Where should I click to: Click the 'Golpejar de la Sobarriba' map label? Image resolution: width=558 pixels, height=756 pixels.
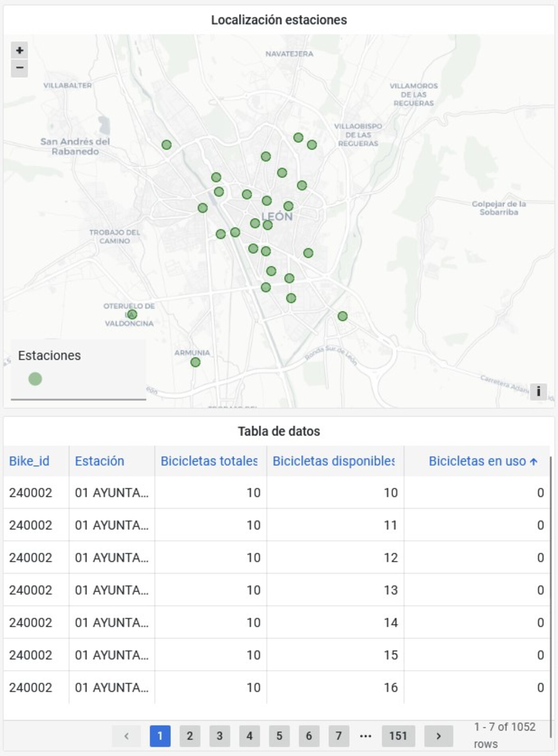[499, 208]
